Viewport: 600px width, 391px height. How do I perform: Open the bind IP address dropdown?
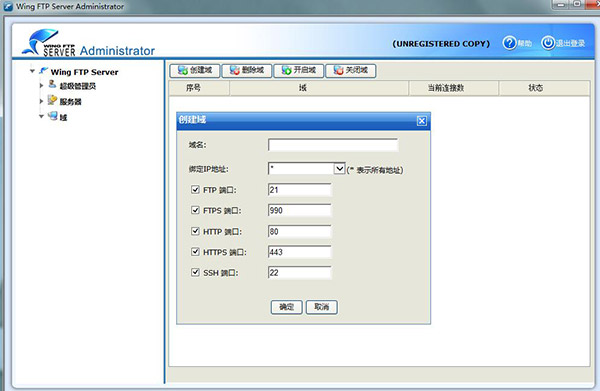click(339, 168)
